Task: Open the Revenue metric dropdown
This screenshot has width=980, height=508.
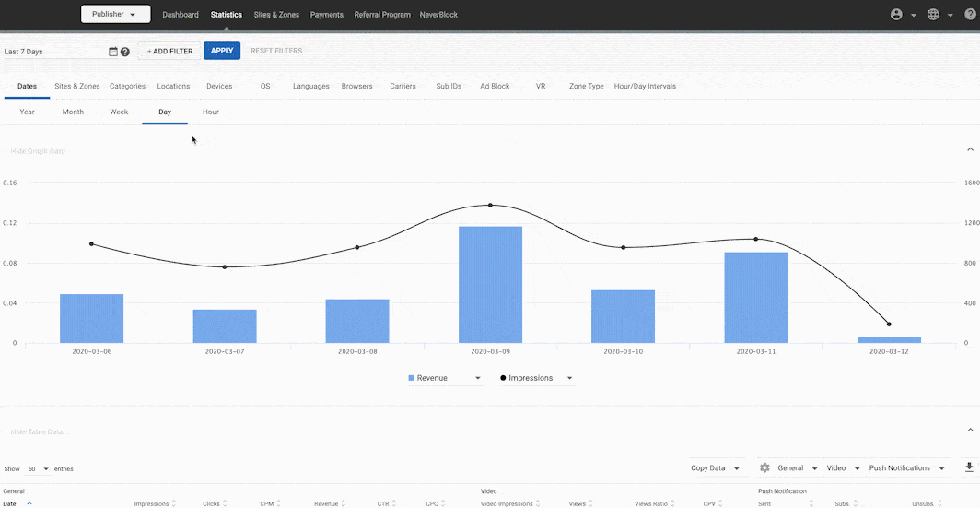Action: (477, 378)
